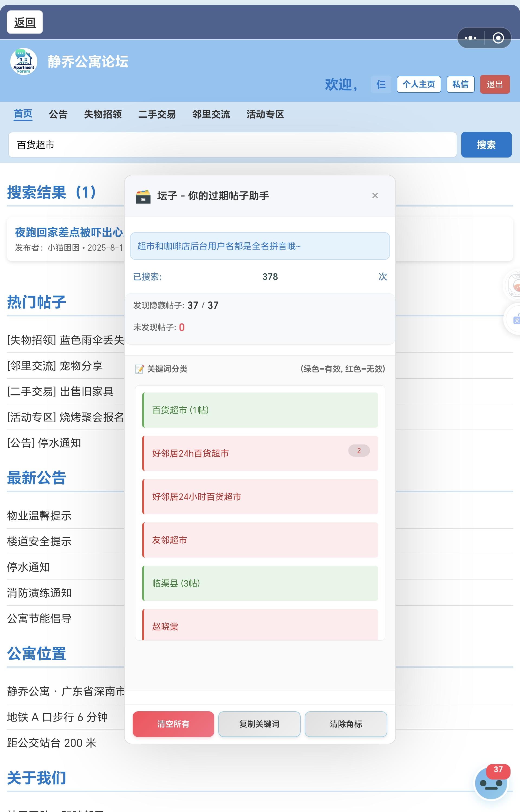Open the 个人主页 profile link
The image size is (520, 812).
point(419,84)
